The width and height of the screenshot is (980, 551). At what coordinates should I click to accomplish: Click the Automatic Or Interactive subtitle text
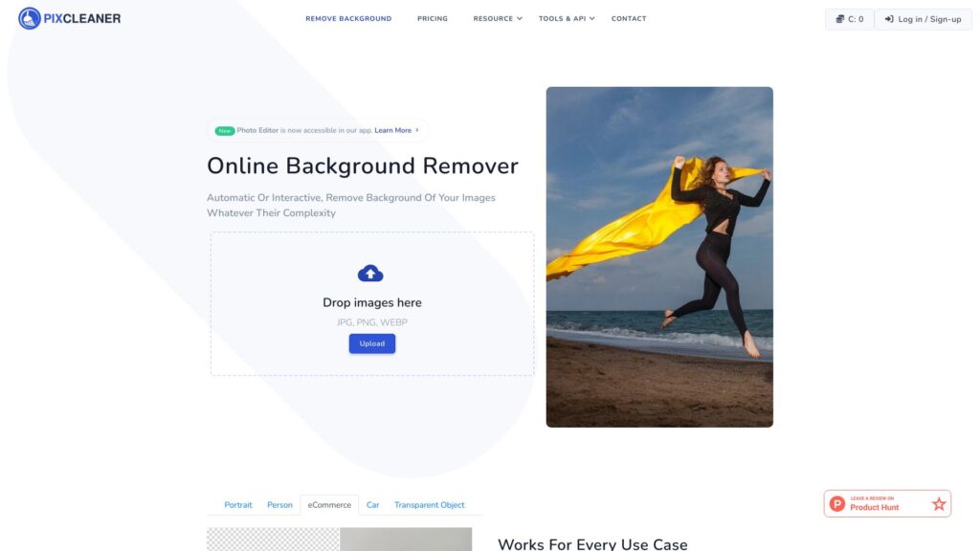pos(351,205)
